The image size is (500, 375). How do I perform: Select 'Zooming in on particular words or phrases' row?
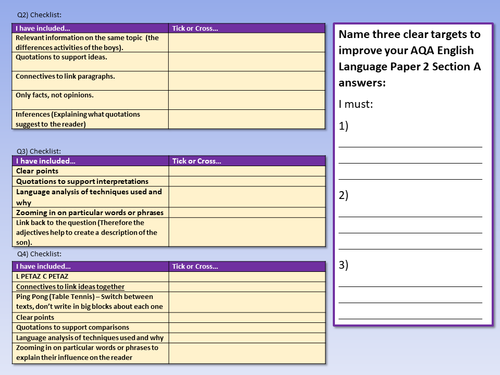tap(169, 213)
